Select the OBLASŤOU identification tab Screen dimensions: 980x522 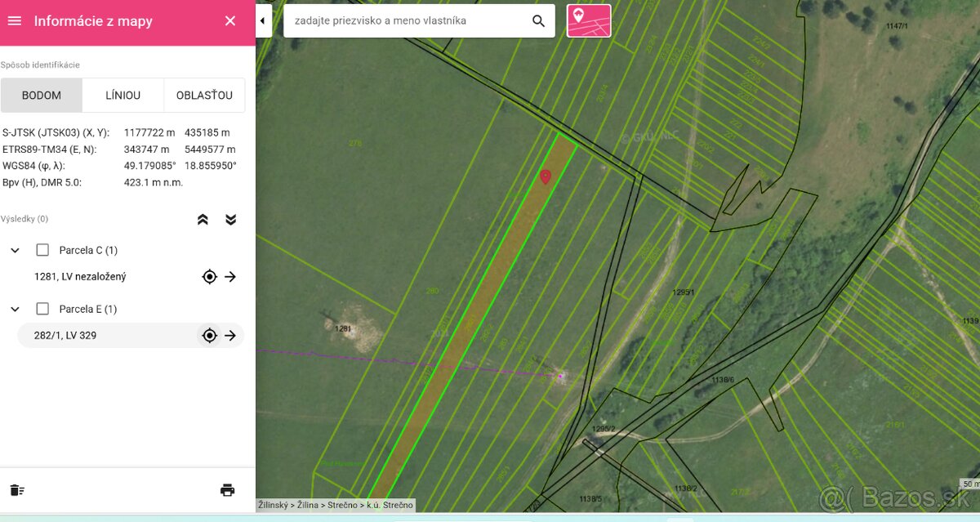[x=204, y=96]
